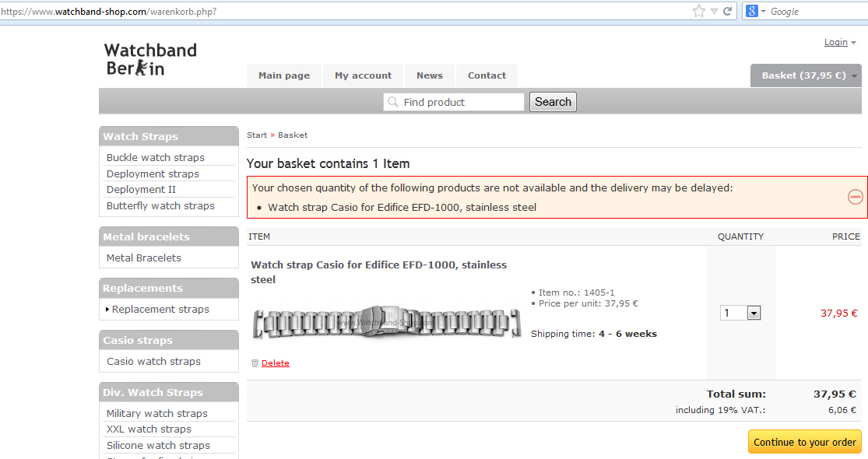
Task: Open Butterfly watch straps category
Action: point(160,206)
